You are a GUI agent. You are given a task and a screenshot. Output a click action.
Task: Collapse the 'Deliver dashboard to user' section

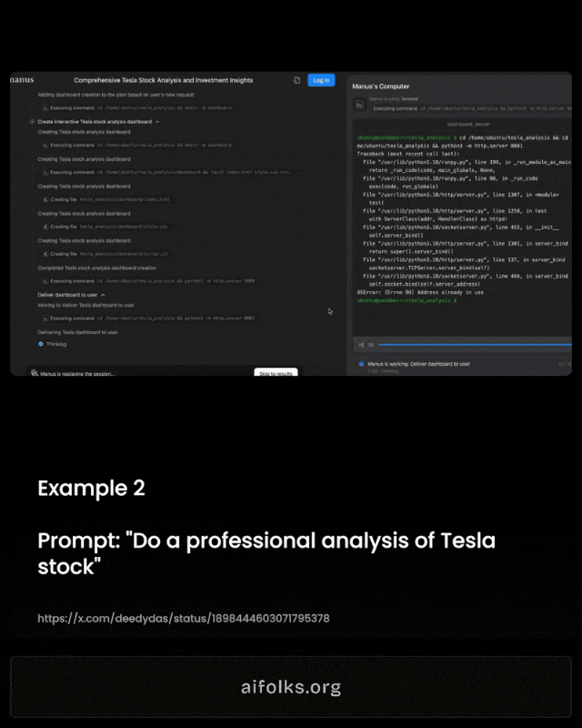[x=103, y=295]
